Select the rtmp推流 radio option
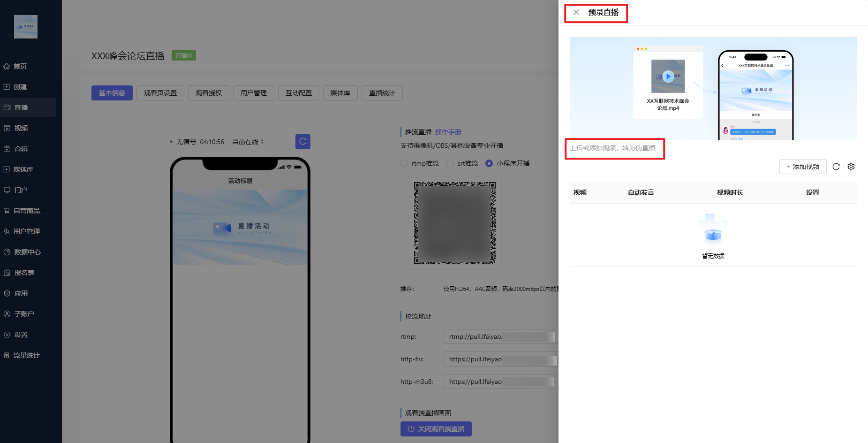The image size is (868, 443). coord(404,163)
